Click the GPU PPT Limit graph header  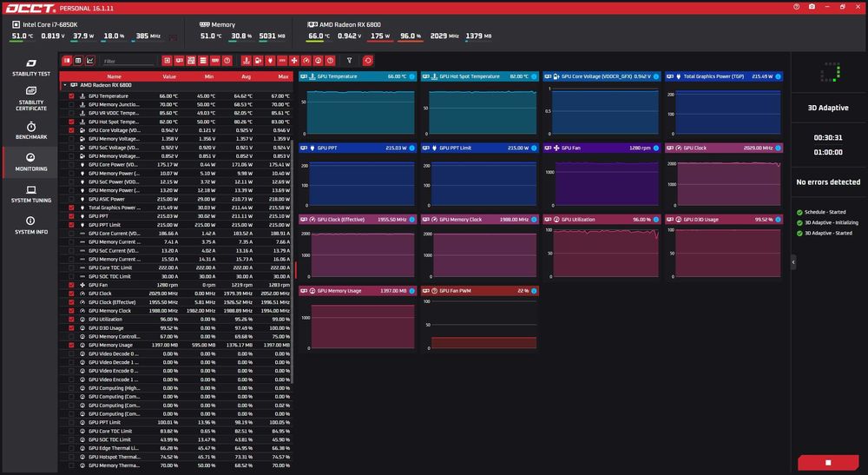click(480, 148)
